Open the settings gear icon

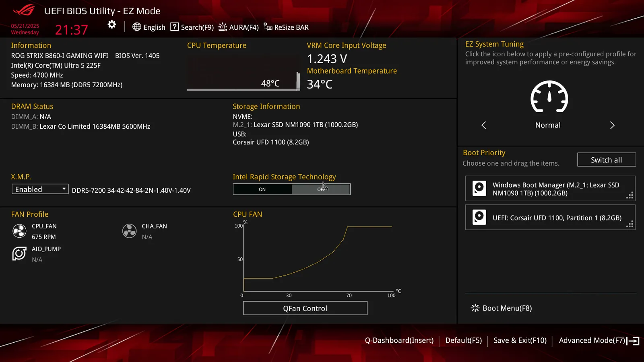[112, 25]
